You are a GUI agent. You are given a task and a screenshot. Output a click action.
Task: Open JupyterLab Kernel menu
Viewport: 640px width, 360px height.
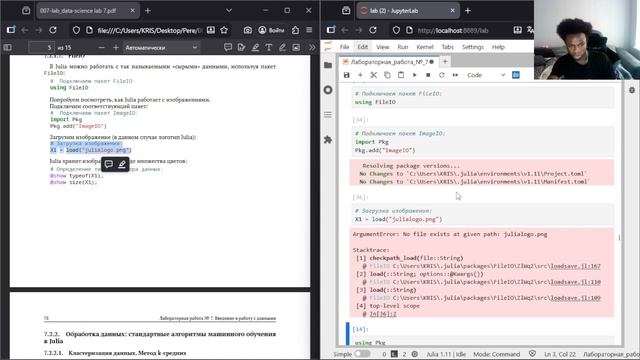pos(424,47)
